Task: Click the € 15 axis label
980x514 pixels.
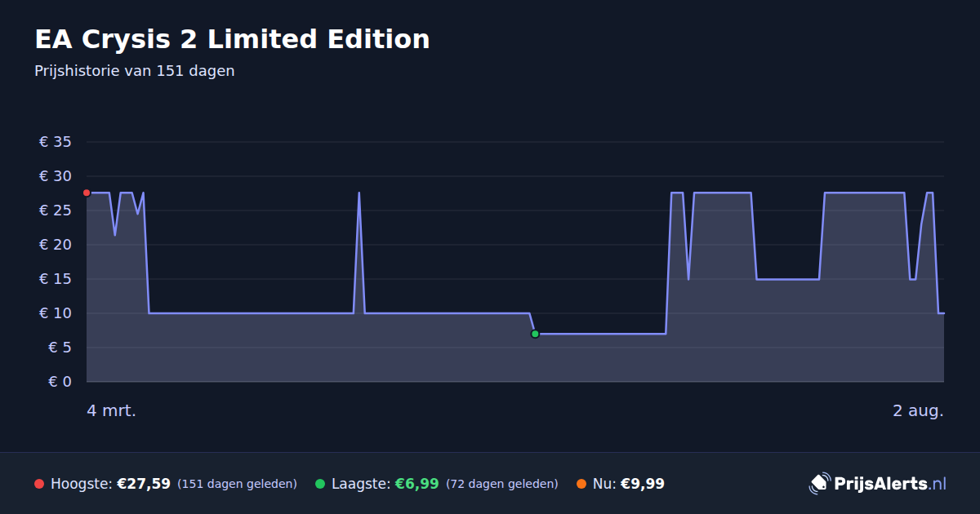Action: (56, 279)
